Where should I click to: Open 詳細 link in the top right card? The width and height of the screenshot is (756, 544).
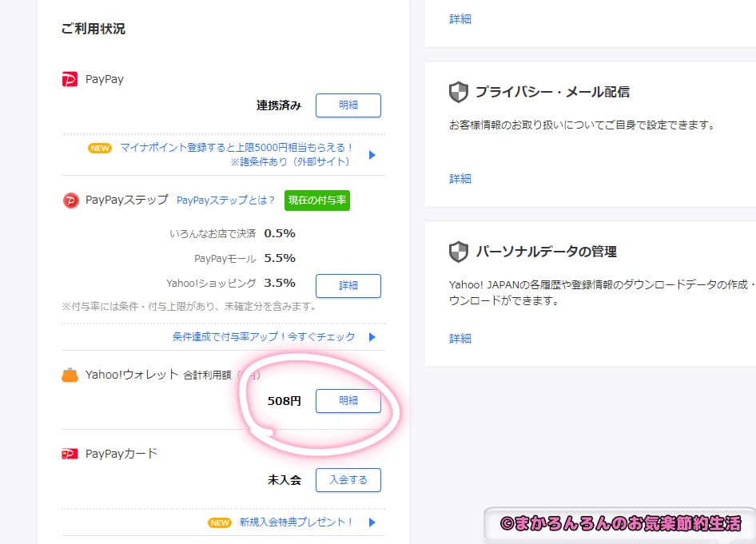460,19
